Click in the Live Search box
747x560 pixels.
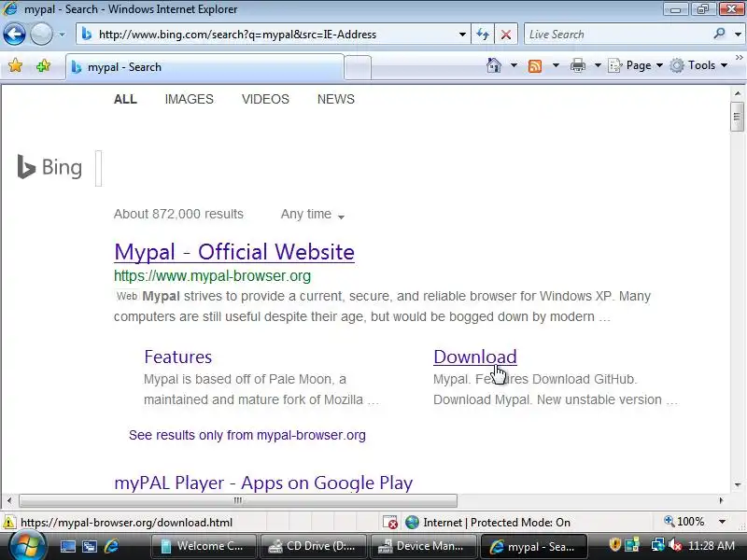618,35
